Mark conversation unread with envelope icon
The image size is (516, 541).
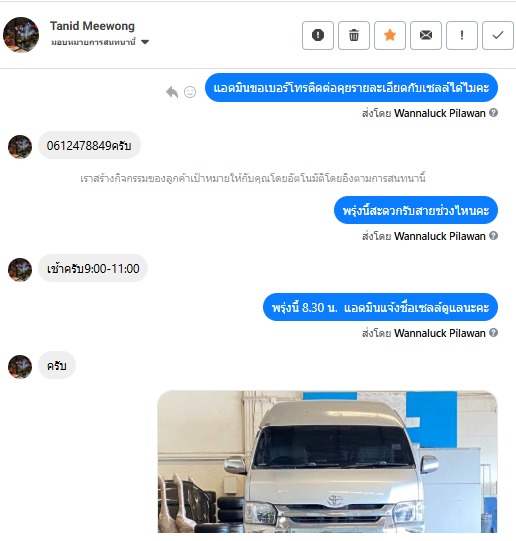(426, 35)
